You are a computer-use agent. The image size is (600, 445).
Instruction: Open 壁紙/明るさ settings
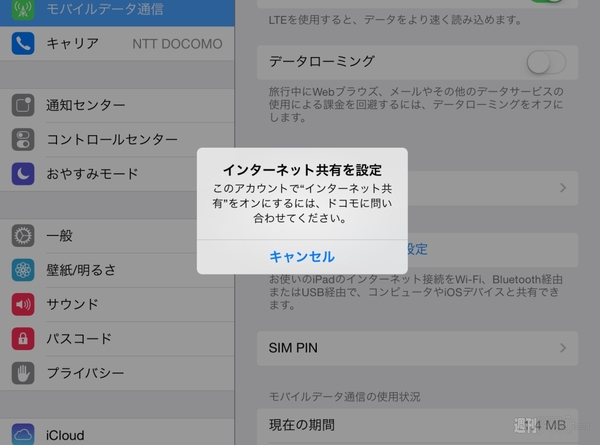click(x=117, y=270)
